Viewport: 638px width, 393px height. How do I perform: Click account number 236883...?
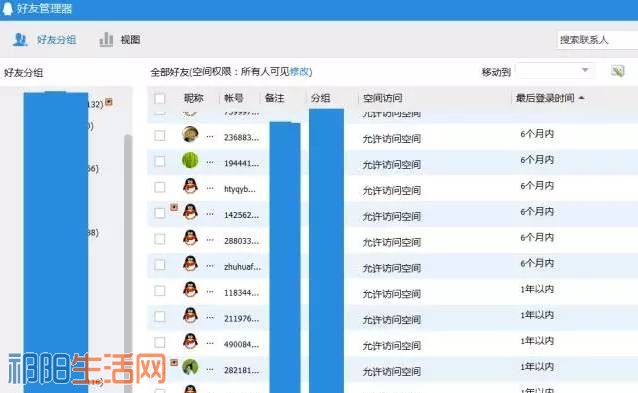click(241, 138)
